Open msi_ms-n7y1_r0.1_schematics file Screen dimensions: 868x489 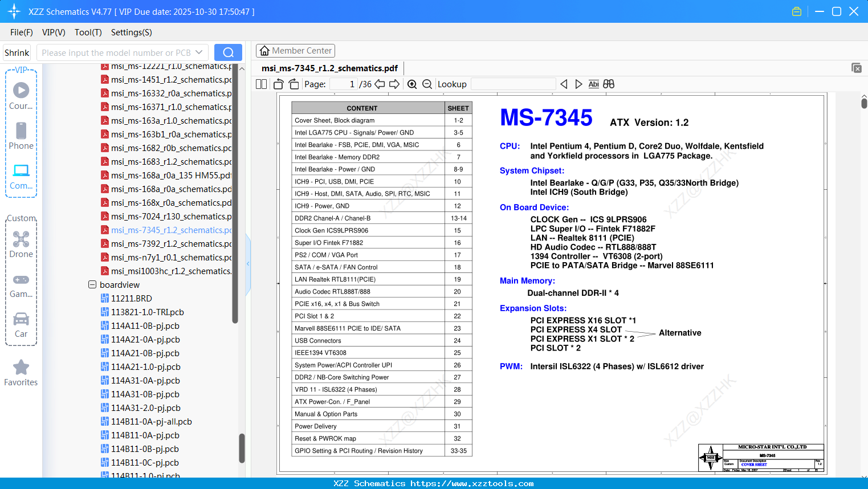tap(166, 258)
